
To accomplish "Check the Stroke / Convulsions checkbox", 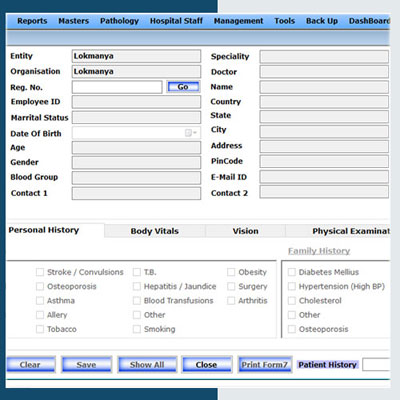I will 40,272.
